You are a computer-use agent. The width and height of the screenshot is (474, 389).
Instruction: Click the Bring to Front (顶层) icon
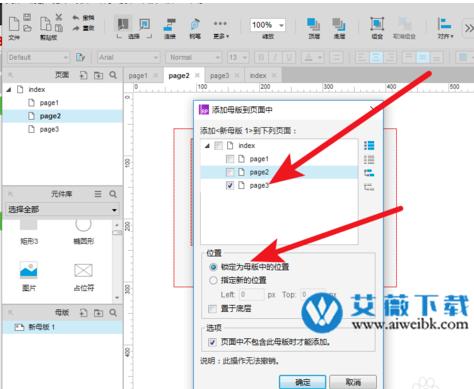(313, 28)
